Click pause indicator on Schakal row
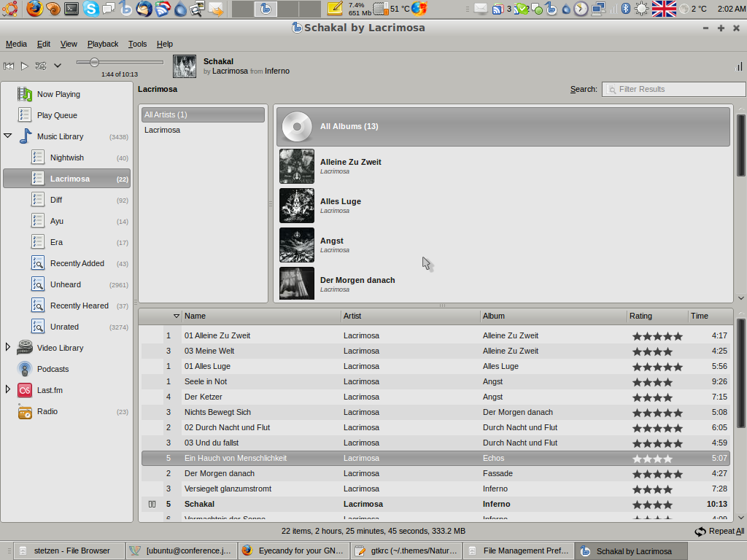Viewport: 747px width, 560px height. pyautogui.click(x=152, y=505)
